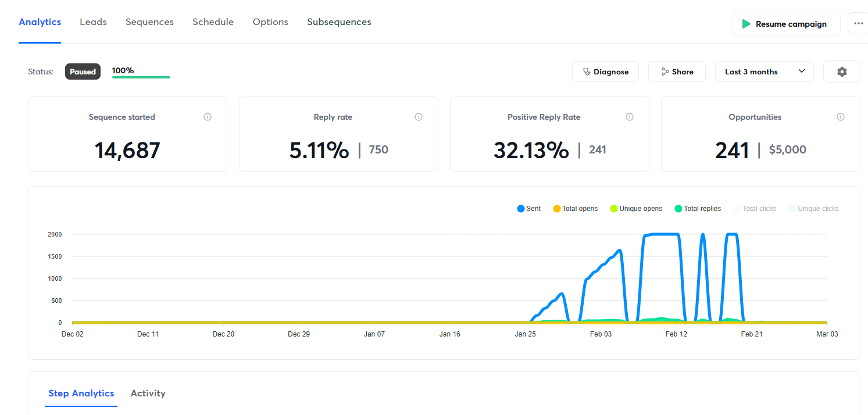Click info icon on Reply rate card
Screen dimensions: 868x415
pos(419,117)
